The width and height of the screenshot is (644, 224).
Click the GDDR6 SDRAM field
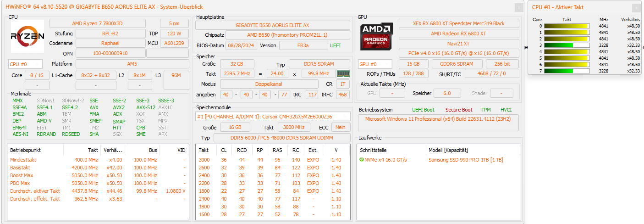pyautogui.click(x=457, y=64)
